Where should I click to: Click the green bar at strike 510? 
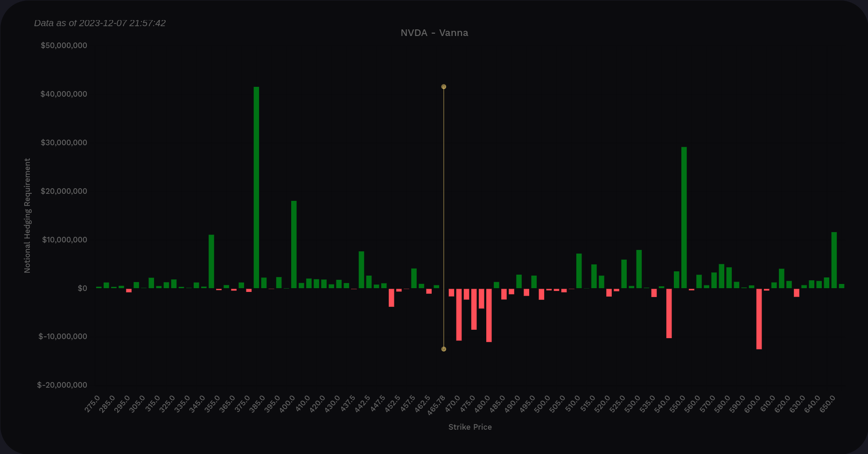click(x=579, y=271)
